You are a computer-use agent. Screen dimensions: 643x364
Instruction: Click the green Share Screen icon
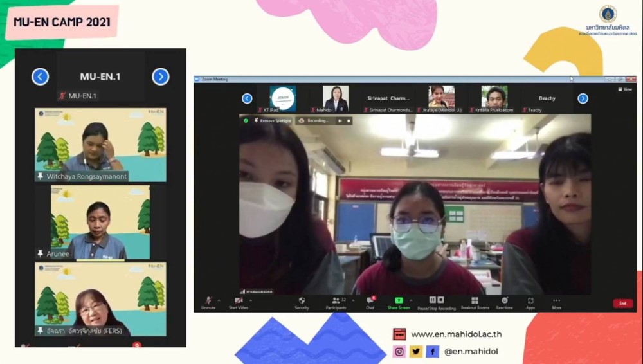coord(399,301)
